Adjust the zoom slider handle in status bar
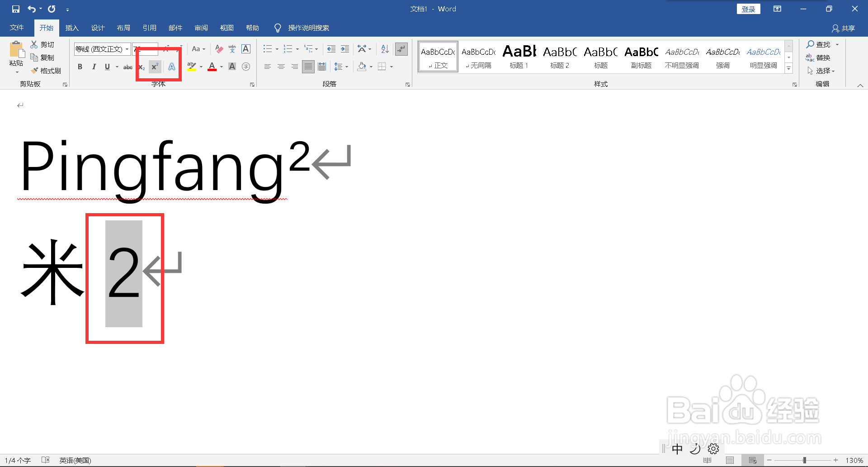868x467 pixels. pos(805,460)
